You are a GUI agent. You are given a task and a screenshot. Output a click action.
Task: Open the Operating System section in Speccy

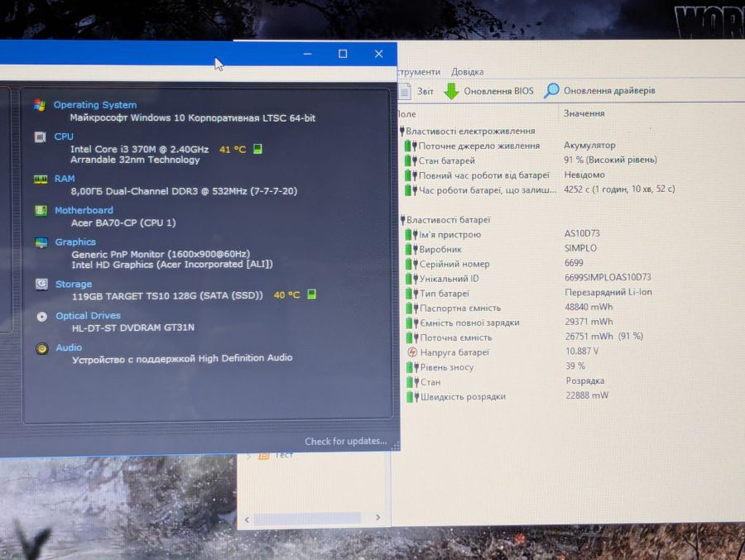pyautogui.click(x=95, y=104)
